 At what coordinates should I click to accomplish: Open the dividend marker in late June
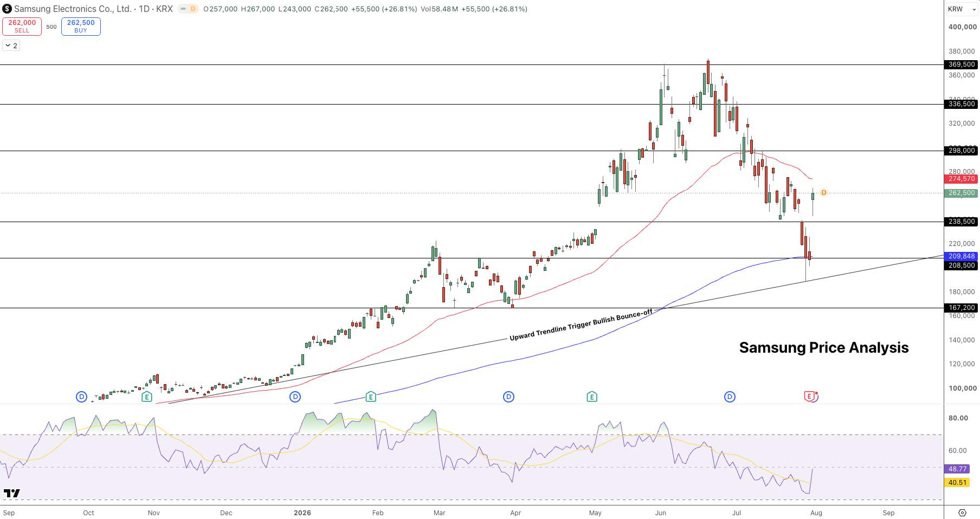730,397
